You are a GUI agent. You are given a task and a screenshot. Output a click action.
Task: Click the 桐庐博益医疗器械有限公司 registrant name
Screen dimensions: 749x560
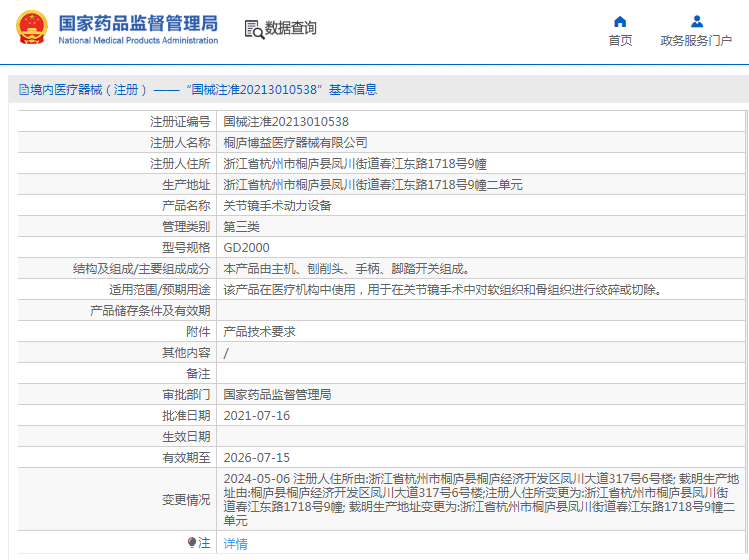tap(295, 143)
